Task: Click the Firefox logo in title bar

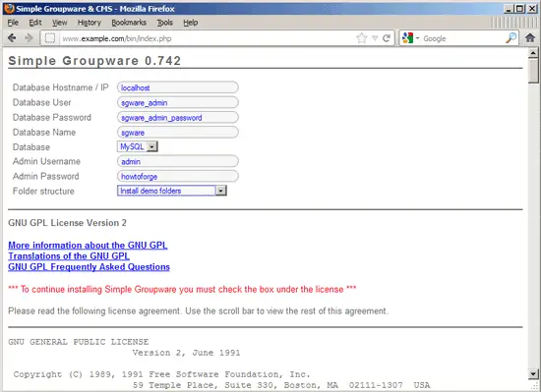Action: click(9, 8)
